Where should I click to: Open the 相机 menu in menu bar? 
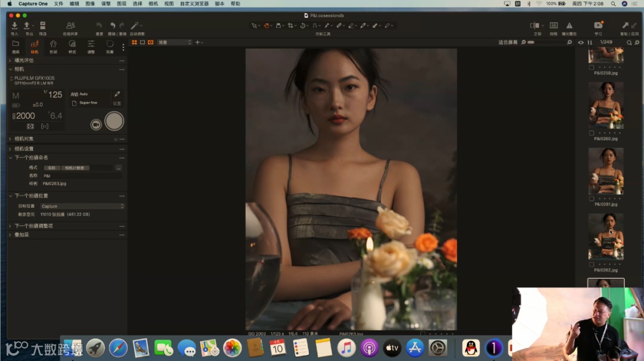coord(153,4)
